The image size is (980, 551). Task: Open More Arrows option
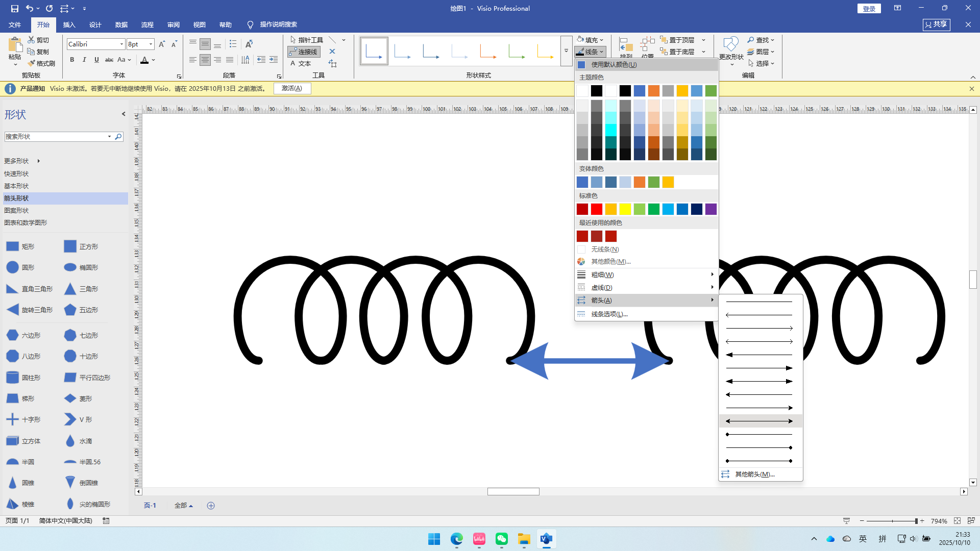click(x=754, y=474)
